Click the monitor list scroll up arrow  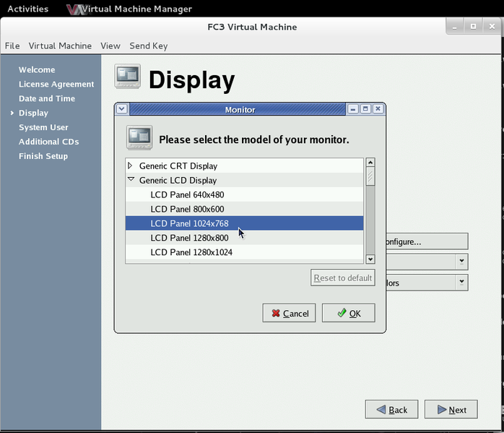[370, 163]
